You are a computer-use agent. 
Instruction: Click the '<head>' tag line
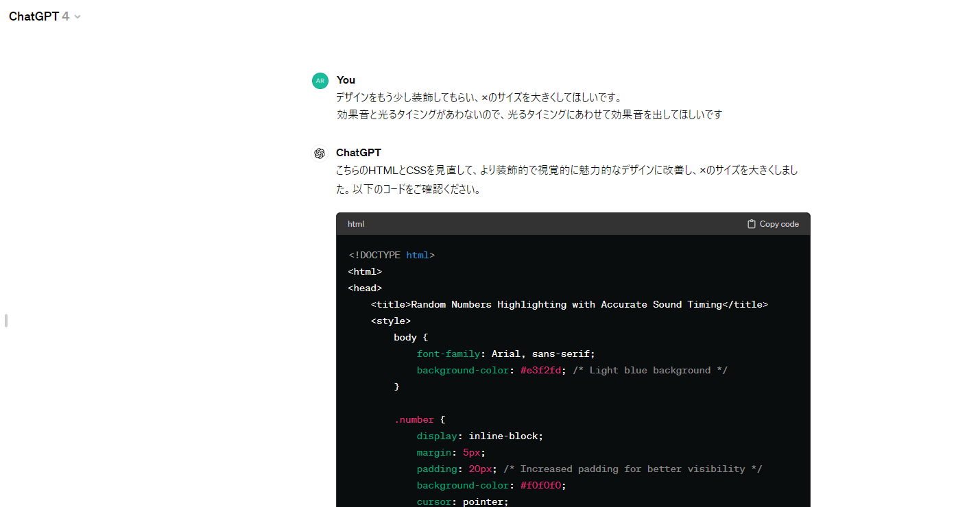[365, 288]
